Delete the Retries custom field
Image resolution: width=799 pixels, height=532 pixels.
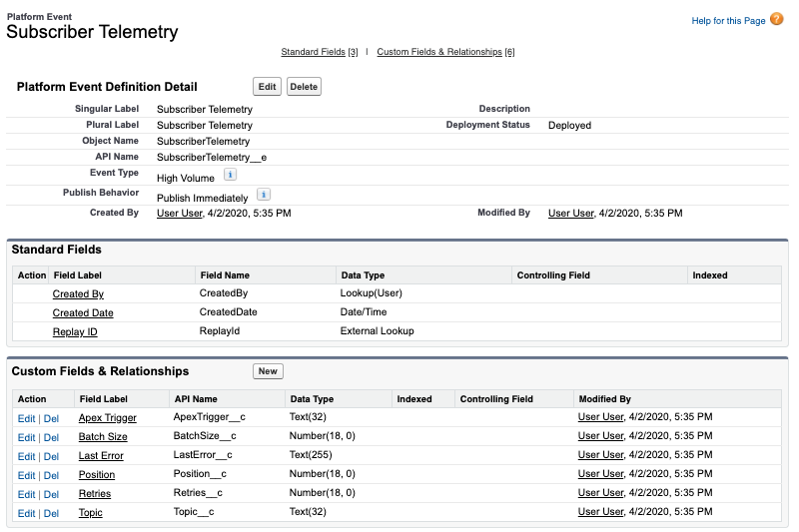pyautogui.click(x=51, y=494)
